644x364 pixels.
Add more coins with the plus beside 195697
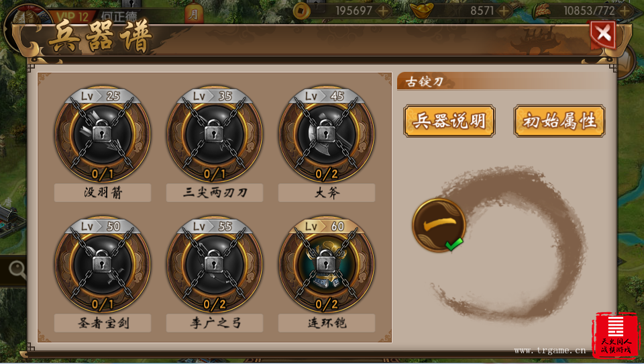coord(383,11)
